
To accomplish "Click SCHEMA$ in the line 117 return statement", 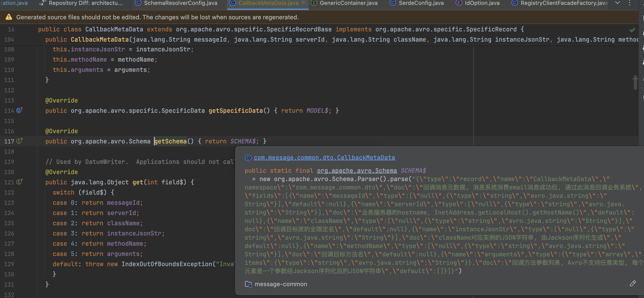I will tap(243, 141).
